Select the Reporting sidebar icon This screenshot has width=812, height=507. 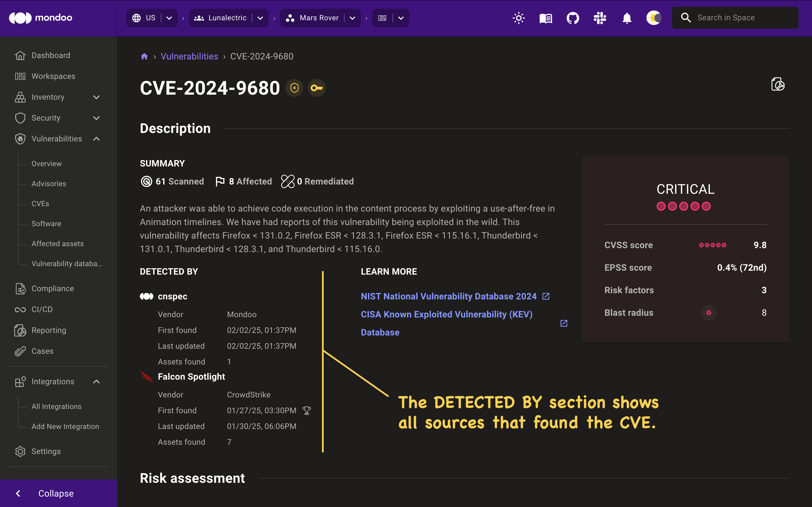pos(20,330)
